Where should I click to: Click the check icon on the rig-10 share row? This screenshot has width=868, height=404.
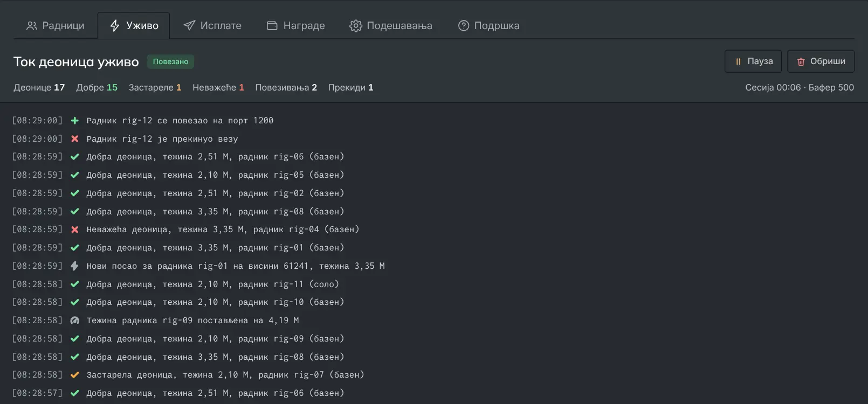pyautogui.click(x=75, y=302)
